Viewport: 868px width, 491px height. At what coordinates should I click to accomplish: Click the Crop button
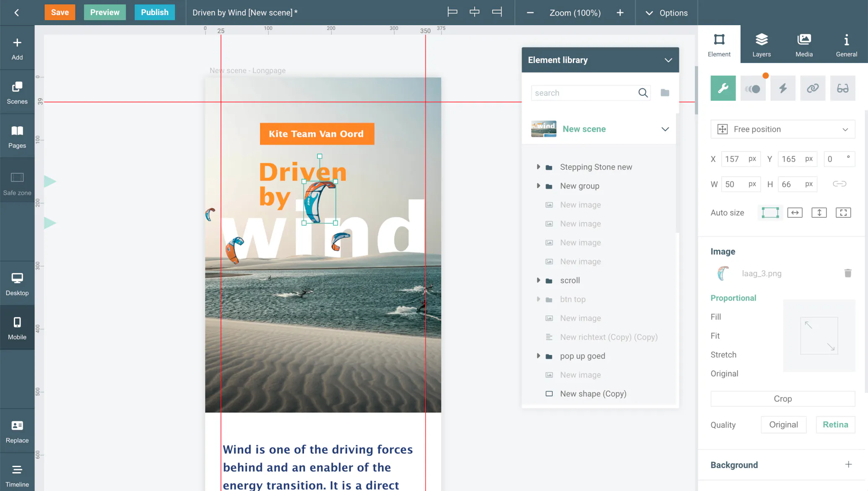point(782,399)
